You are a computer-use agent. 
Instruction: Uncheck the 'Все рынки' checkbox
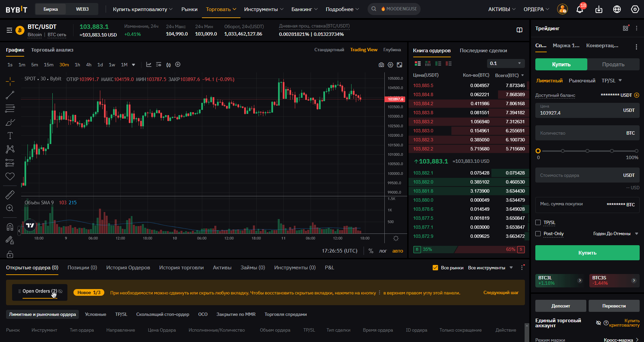[x=435, y=268]
